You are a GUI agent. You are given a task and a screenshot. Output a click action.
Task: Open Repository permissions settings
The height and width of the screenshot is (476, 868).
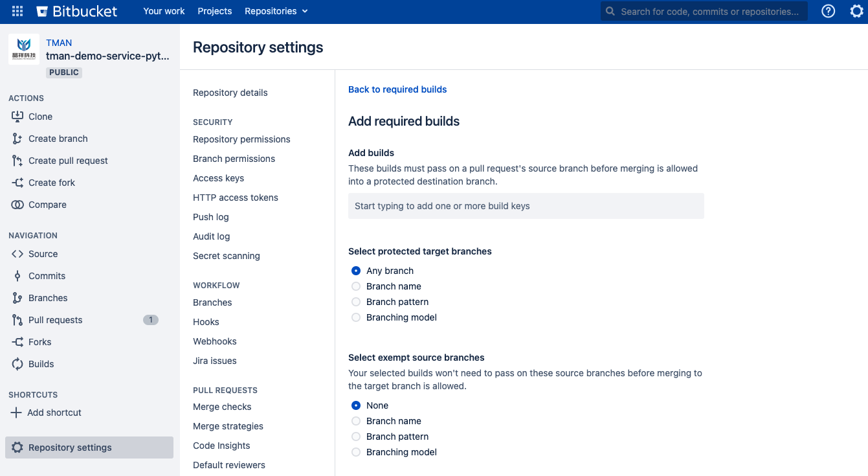pos(241,139)
